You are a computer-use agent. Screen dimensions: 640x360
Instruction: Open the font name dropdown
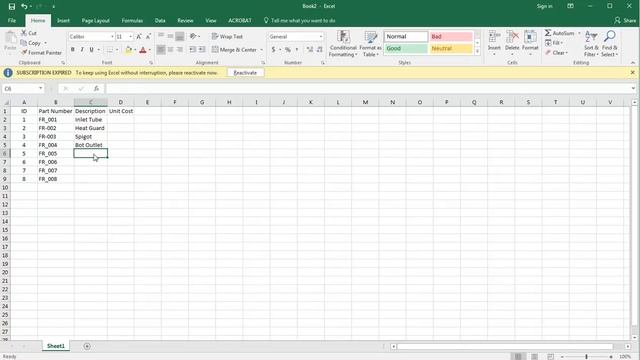(112, 36)
